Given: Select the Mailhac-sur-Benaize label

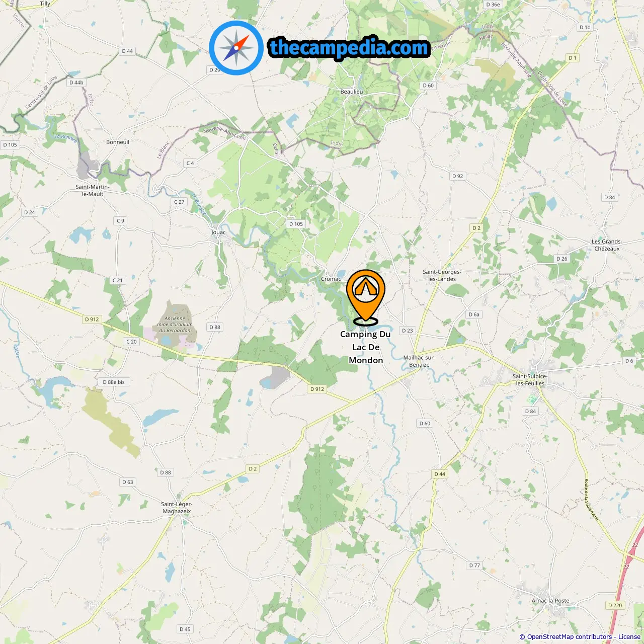Looking at the screenshot, I should pos(419,361).
